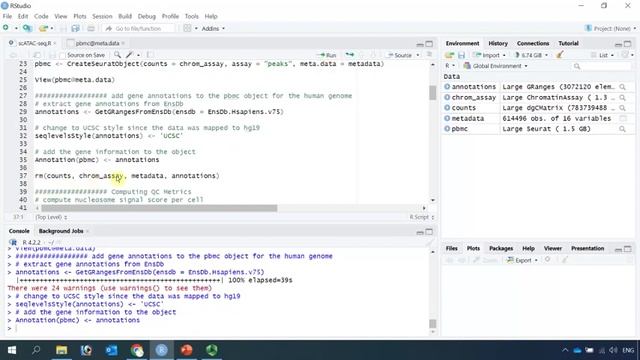This screenshot has width=640, height=360.
Task: Expand chrom_assay object details
Action: (447, 97)
